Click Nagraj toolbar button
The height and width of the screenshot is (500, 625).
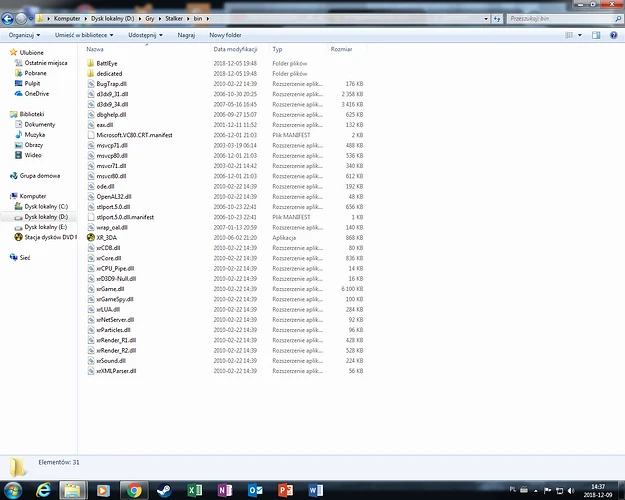click(186, 35)
